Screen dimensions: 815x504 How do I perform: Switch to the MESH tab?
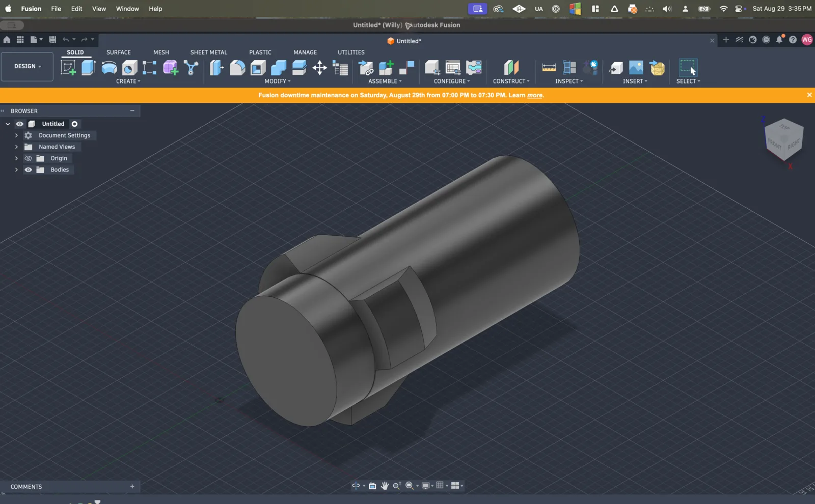pyautogui.click(x=161, y=52)
